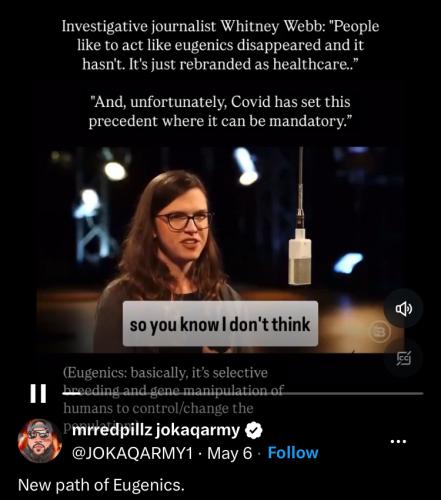Screen dimensions: 441x500
Task: Click the video frame of the speaker
Action: [x=220, y=250]
